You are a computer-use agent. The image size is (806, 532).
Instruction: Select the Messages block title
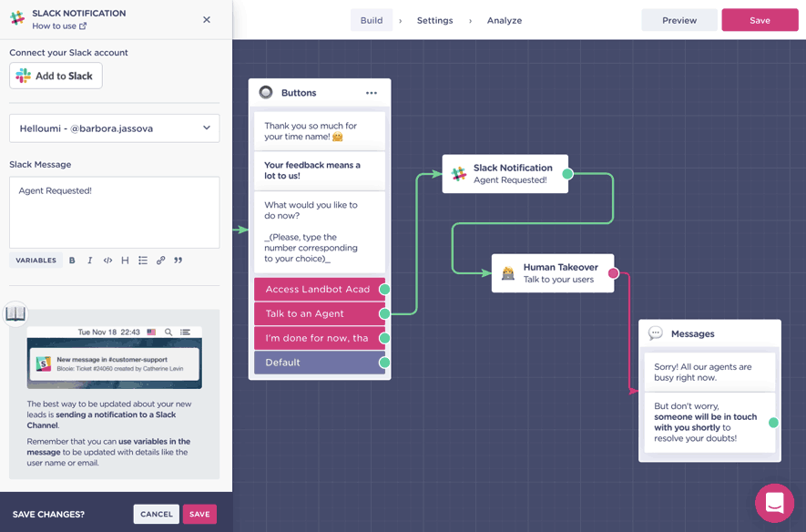[692, 333]
